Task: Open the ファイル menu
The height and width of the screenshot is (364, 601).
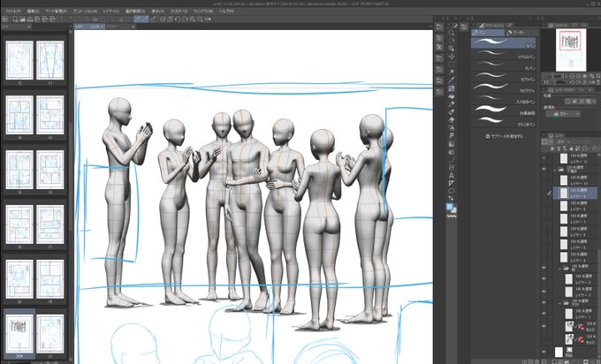Action: (12, 11)
